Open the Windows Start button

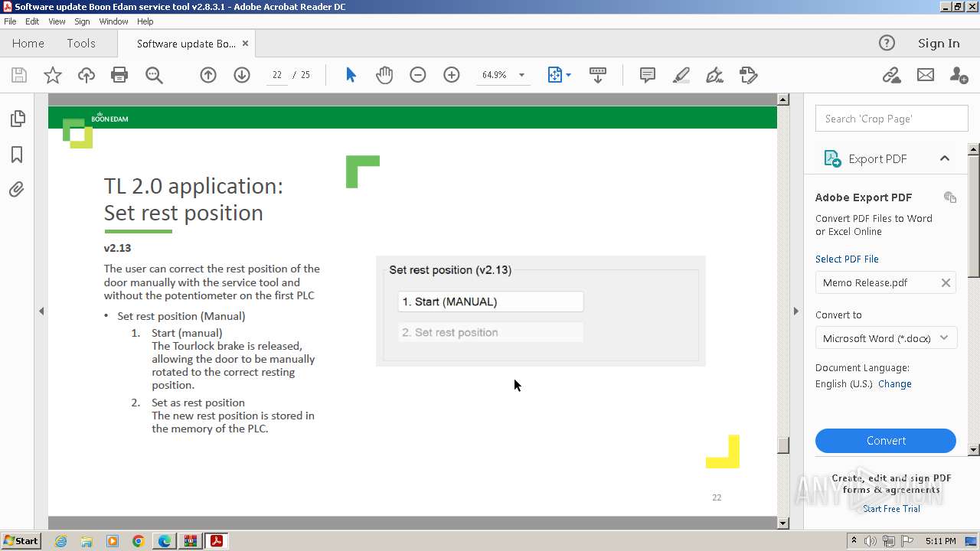[x=21, y=541]
